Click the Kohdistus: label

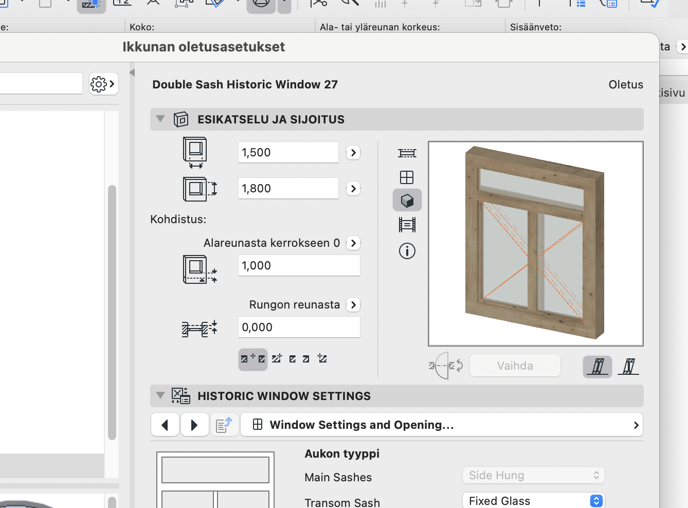tap(178, 219)
